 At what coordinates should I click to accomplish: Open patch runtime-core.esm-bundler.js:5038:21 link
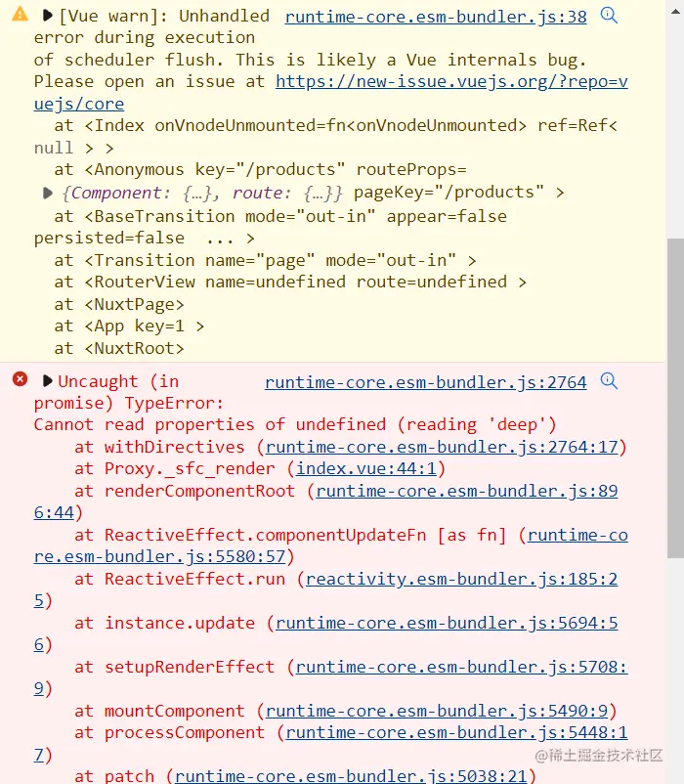pyautogui.click(x=351, y=775)
